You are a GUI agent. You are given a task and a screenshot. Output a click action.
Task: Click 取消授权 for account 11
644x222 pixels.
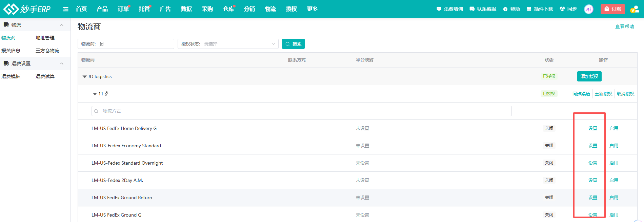tap(625, 94)
